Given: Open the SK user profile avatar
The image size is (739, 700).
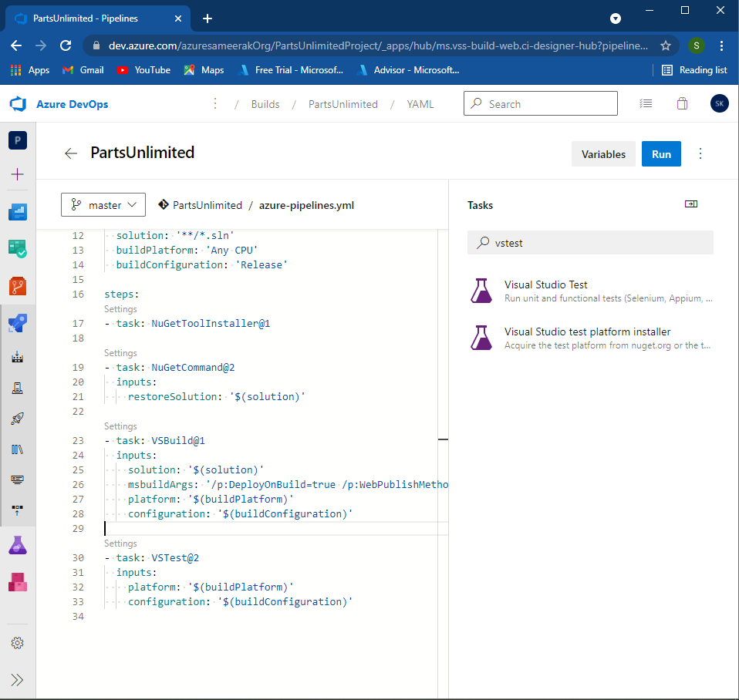Looking at the screenshot, I should tap(719, 103).
